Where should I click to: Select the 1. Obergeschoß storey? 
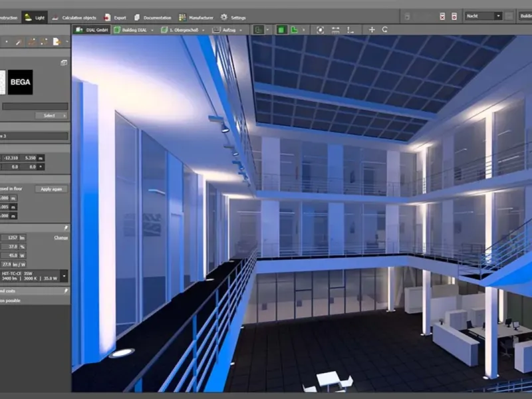[180, 30]
